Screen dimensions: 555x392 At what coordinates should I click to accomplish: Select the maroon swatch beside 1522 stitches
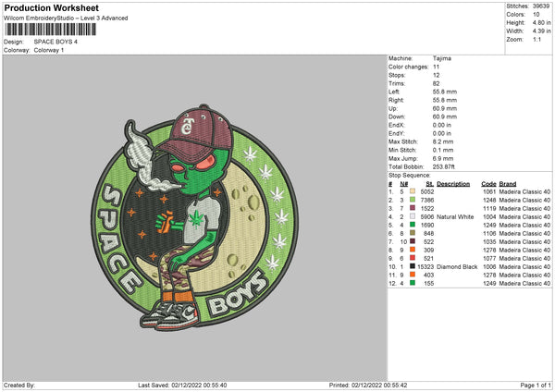tap(413, 208)
